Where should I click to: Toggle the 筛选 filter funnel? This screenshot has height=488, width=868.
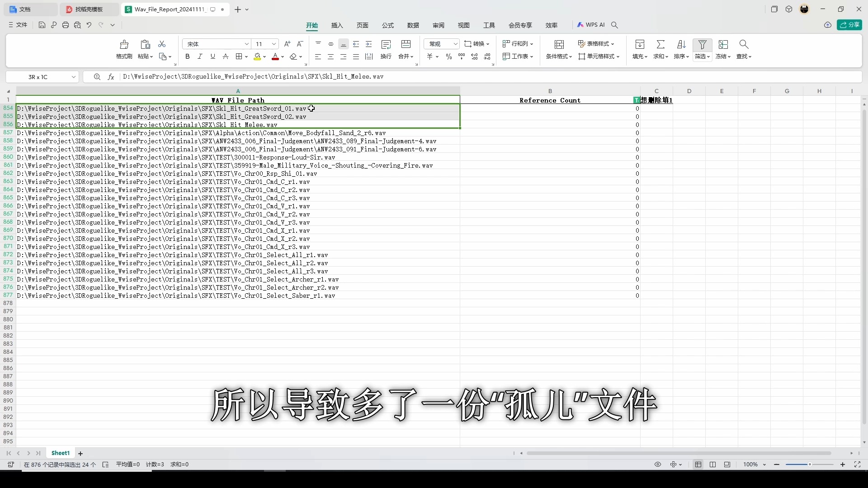(702, 44)
